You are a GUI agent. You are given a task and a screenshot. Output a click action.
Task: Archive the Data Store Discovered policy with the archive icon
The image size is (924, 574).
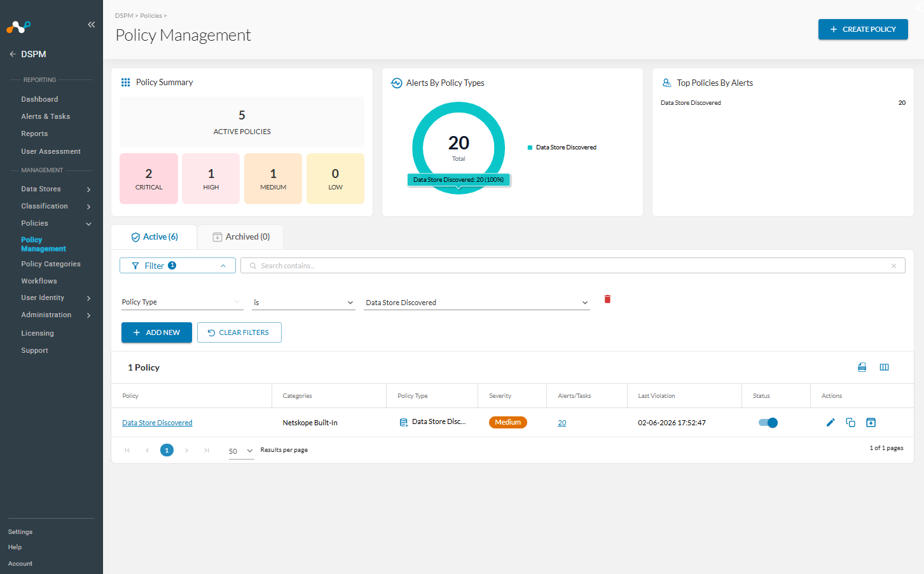(x=871, y=423)
